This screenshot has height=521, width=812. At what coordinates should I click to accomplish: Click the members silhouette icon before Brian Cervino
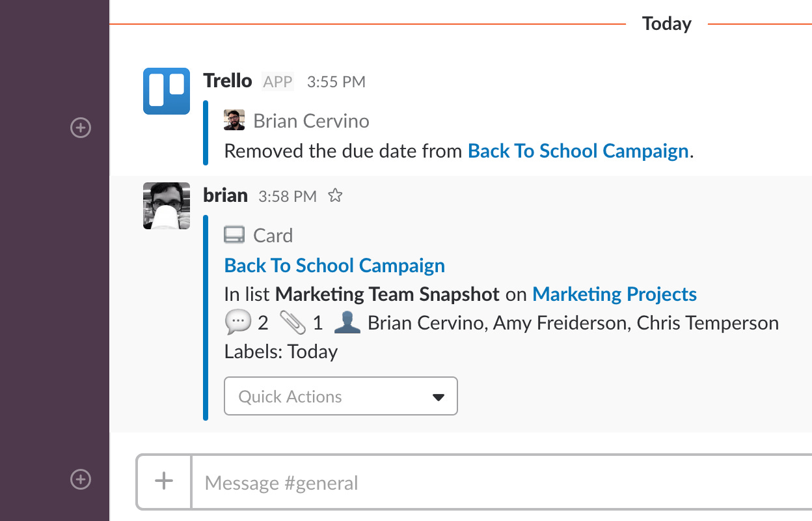point(347,321)
